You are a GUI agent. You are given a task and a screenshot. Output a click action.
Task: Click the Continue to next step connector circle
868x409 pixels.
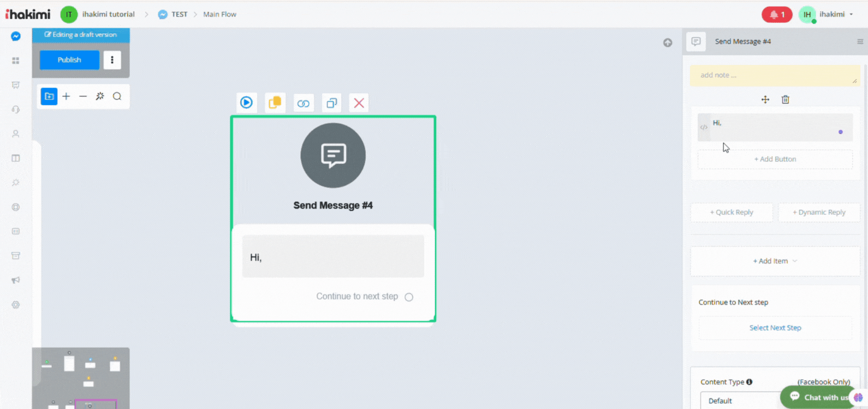click(x=409, y=297)
